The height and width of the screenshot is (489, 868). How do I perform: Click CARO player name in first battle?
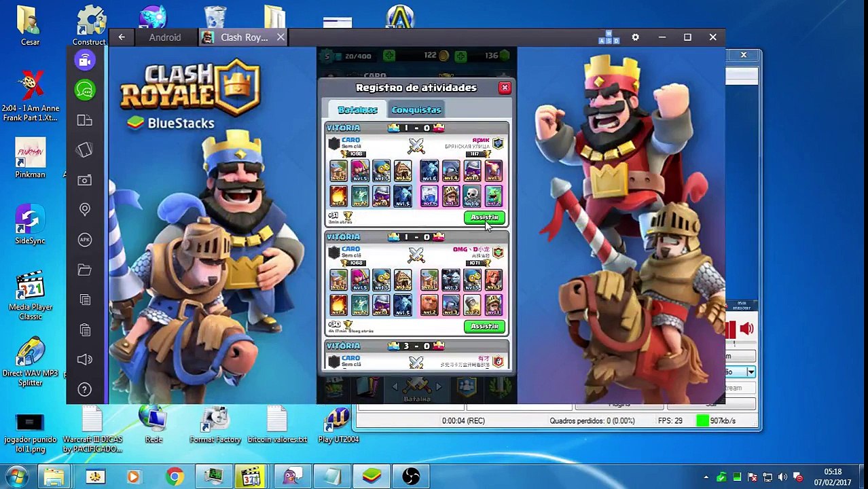[351, 140]
